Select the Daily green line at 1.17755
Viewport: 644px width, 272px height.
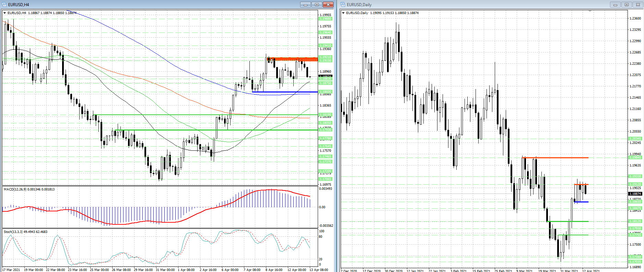point(573,235)
